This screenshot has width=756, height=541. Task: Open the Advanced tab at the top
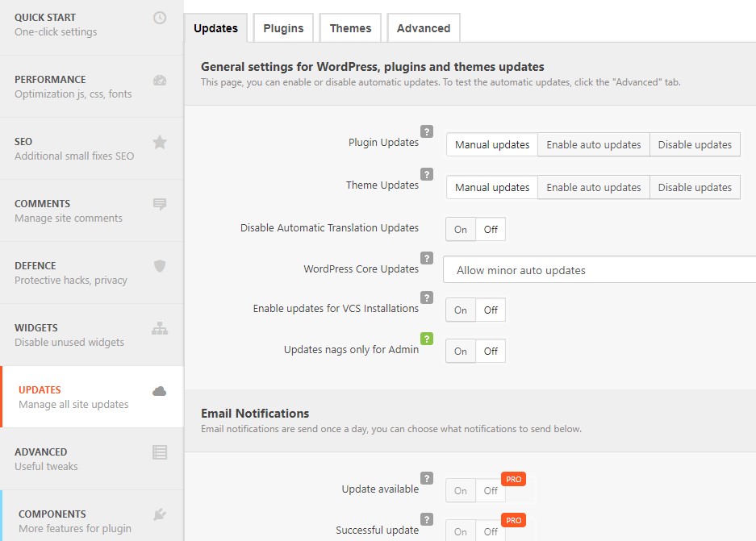[x=423, y=28]
